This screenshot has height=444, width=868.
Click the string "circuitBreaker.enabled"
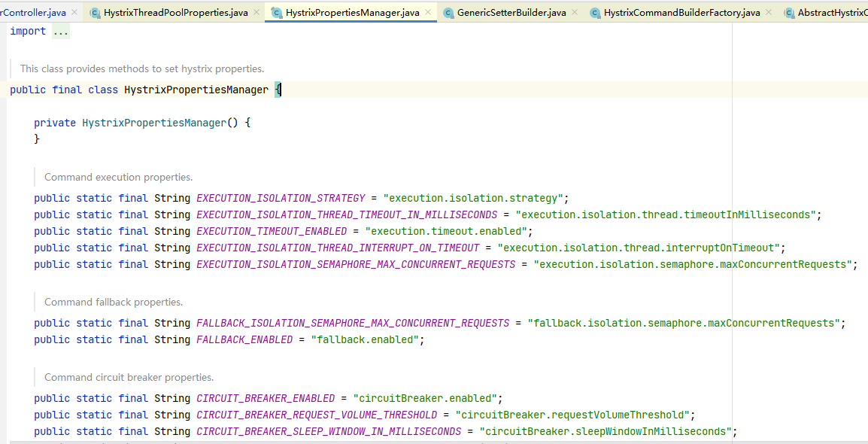coord(425,399)
